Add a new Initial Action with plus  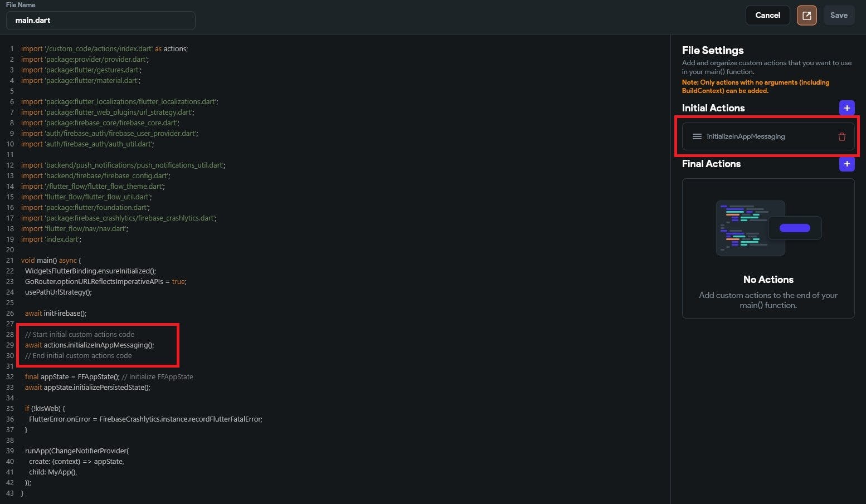(846, 108)
